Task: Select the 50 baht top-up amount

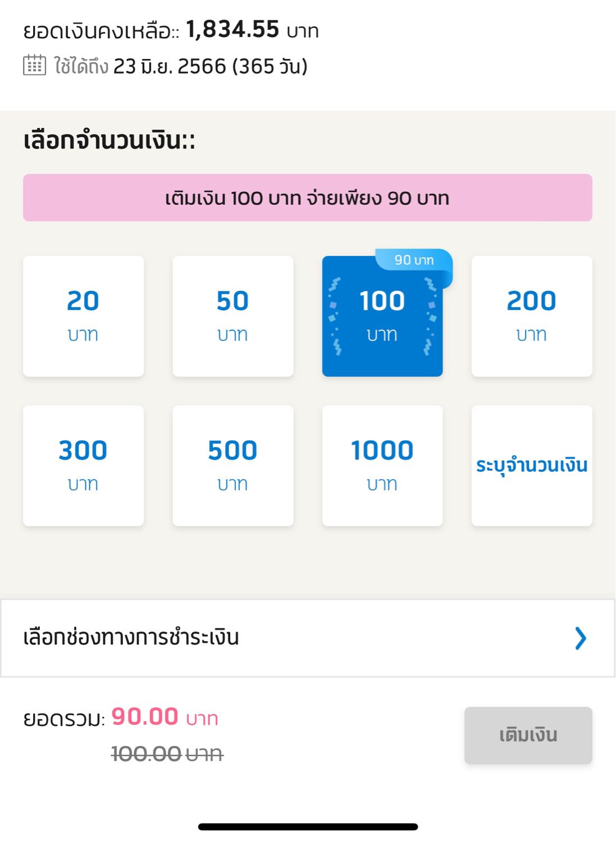Action: (x=233, y=316)
